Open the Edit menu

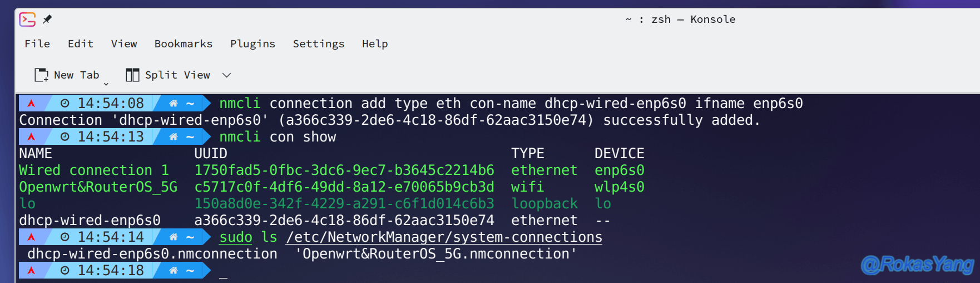(x=81, y=43)
